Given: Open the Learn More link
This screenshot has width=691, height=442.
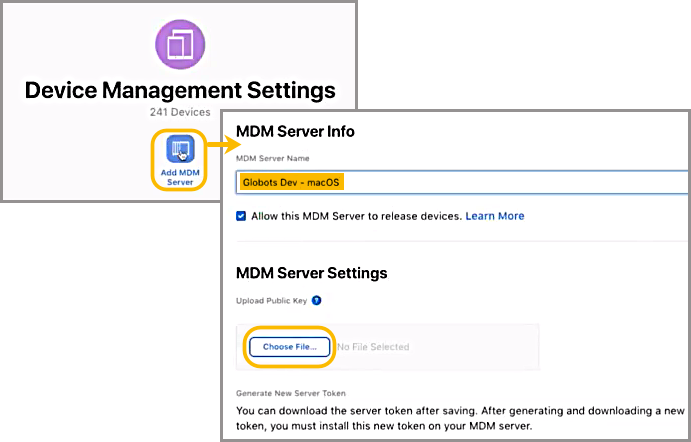Looking at the screenshot, I should [494, 216].
